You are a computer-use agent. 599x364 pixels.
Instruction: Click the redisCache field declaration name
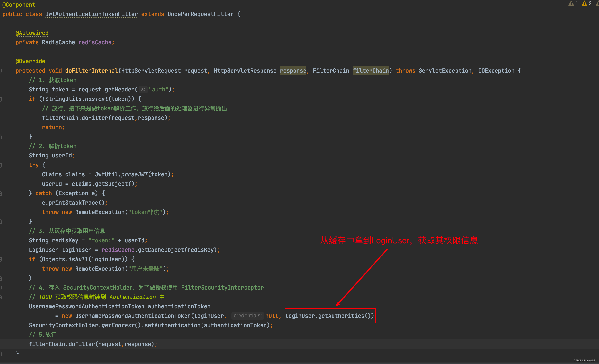click(x=95, y=42)
